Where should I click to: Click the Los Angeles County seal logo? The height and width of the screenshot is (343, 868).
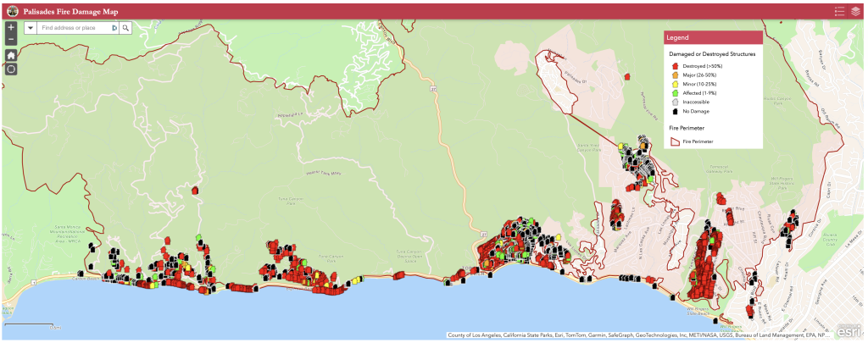pyautogui.click(x=12, y=11)
